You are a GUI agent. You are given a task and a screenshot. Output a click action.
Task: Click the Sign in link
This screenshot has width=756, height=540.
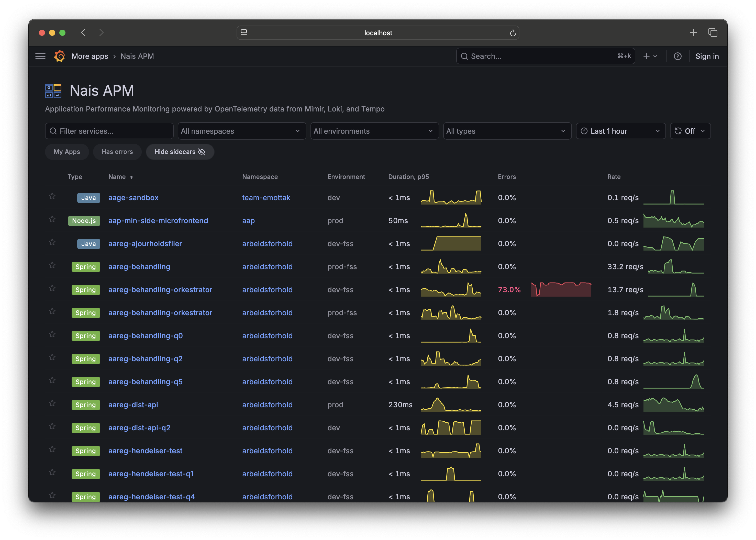(x=707, y=56)
